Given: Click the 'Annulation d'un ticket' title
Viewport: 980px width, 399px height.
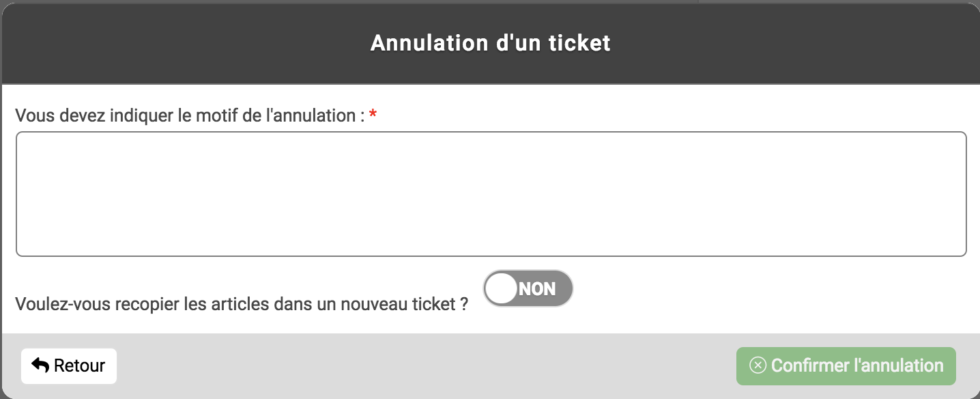Looking at the screenshot, I should tap(490, 43).
